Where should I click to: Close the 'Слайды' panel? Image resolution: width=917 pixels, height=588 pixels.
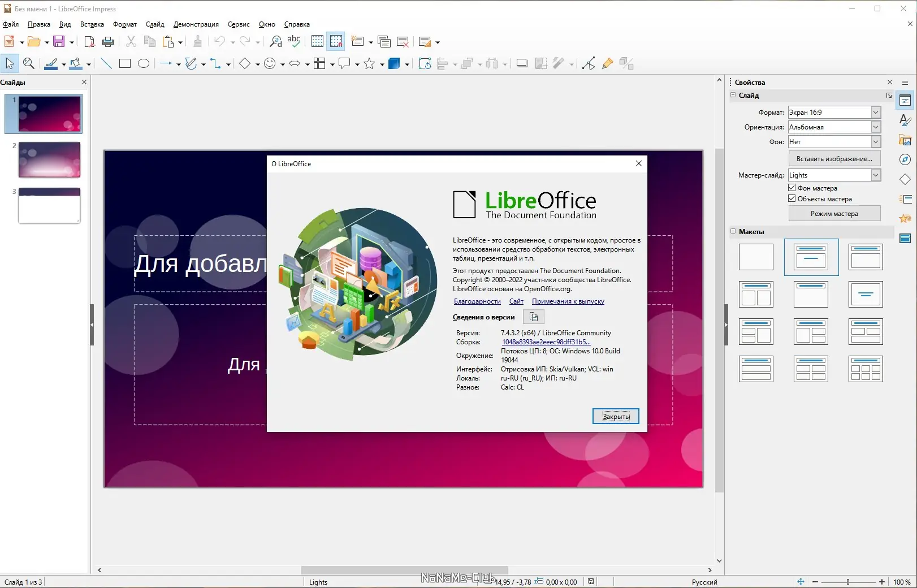pos(84,82)
